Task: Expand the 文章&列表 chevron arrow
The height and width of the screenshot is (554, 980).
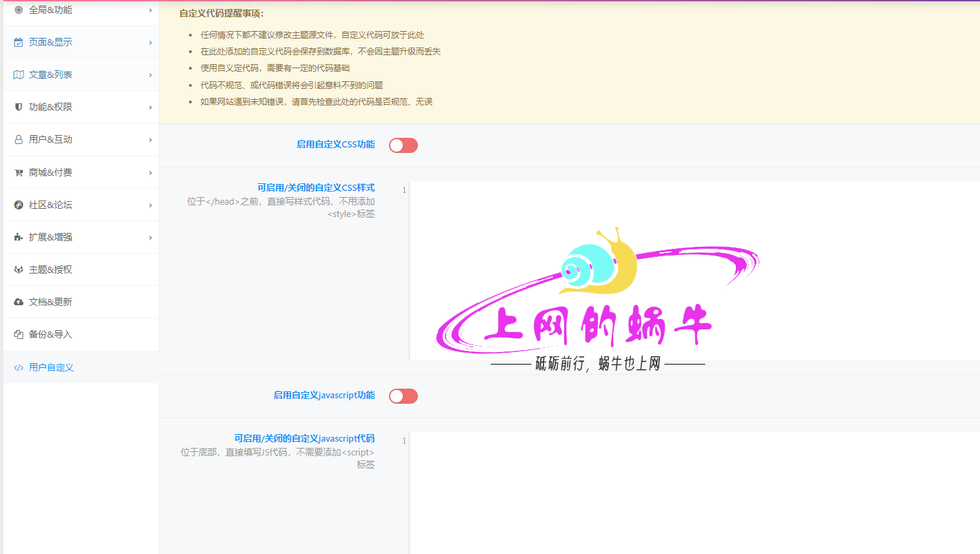Action: coord(150,74)
